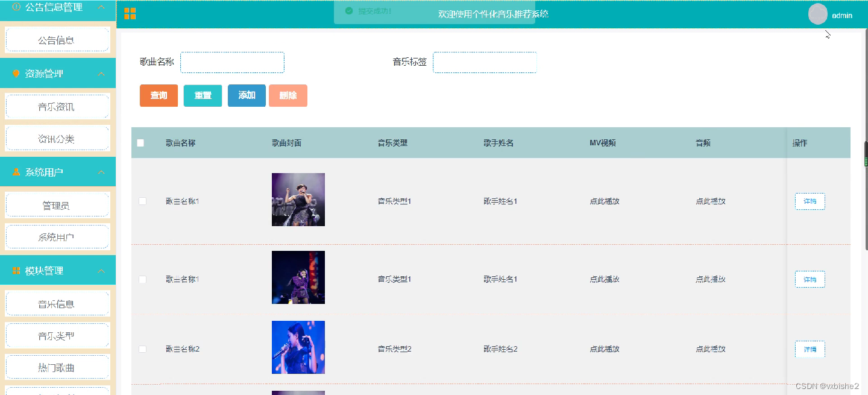Play the 音频 link in 歌曲名称2 row

coord(711,349)
